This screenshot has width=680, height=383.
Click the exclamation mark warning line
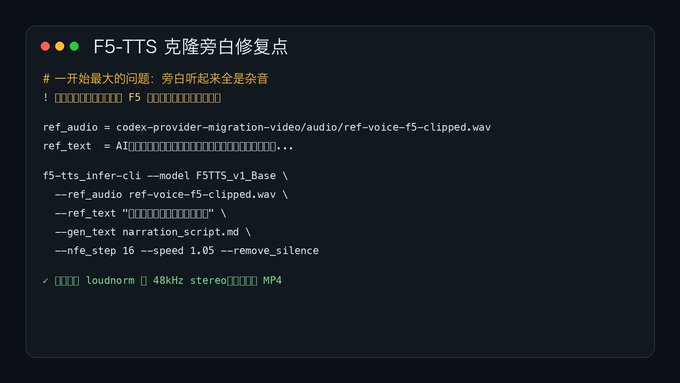pos(132,98)
